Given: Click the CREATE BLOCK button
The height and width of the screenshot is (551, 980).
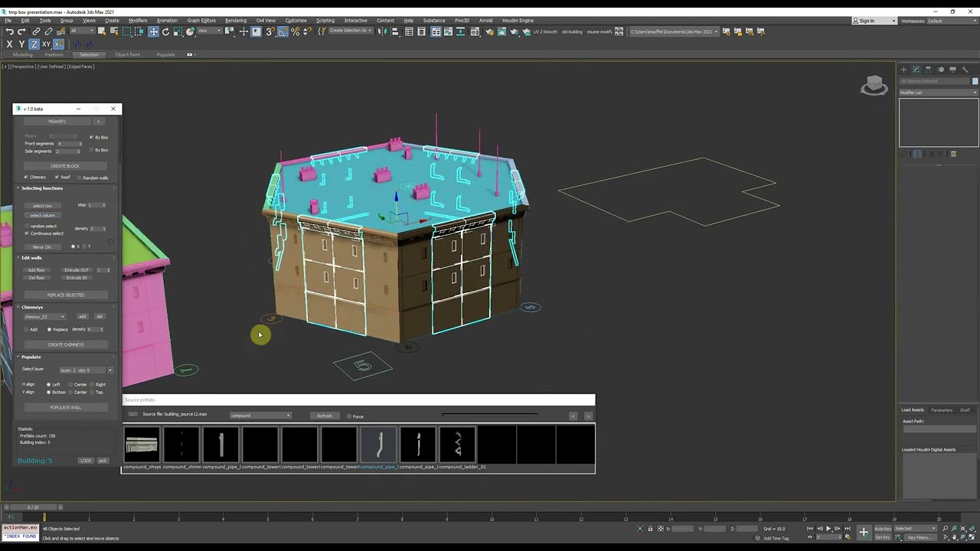Looking at the screenshot, I should (x=65, y=166).
